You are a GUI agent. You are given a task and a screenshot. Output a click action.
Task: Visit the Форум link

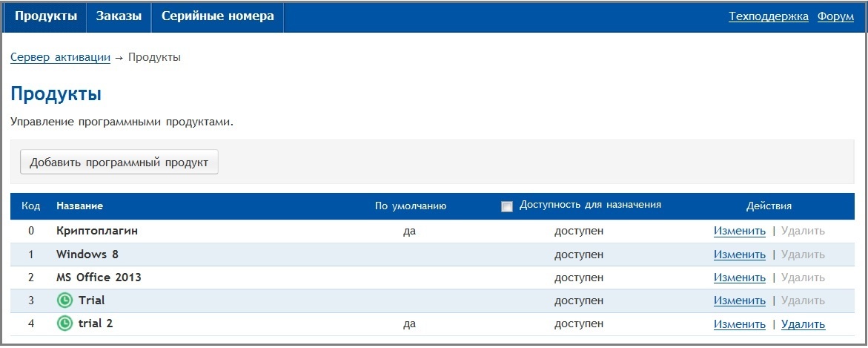[835, 16]
